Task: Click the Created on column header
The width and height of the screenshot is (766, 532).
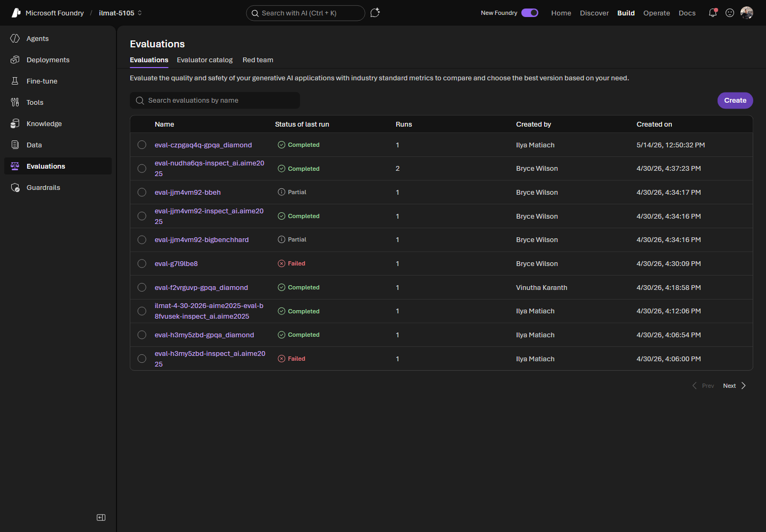Action: 654,124
